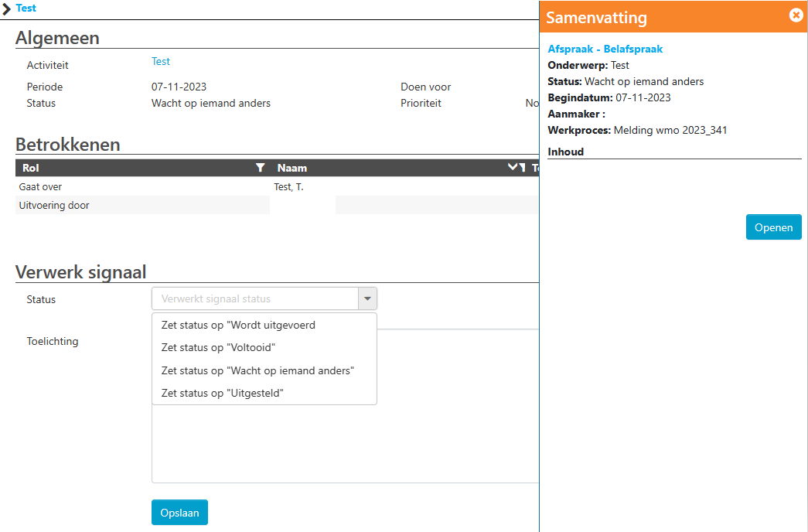
Task: Open the status dropdown arrow
Action: tap(367, 299)
